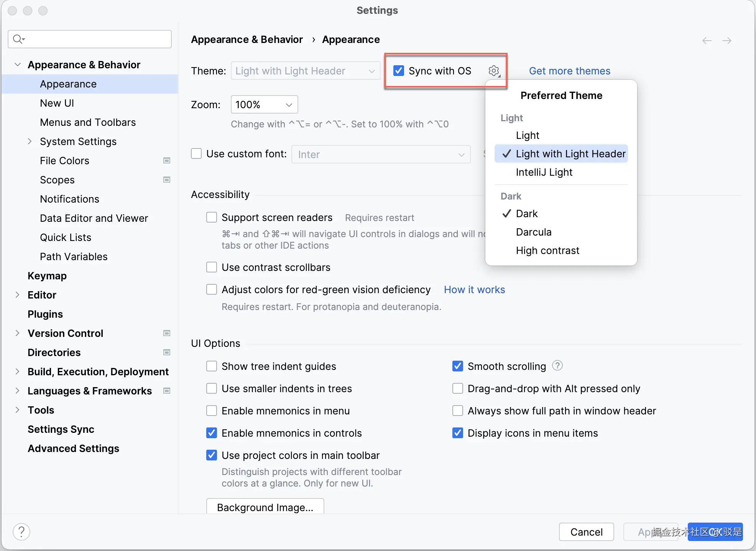Open Get more themes link
This screenshot has height=551, width=756.
coord(569,71)
